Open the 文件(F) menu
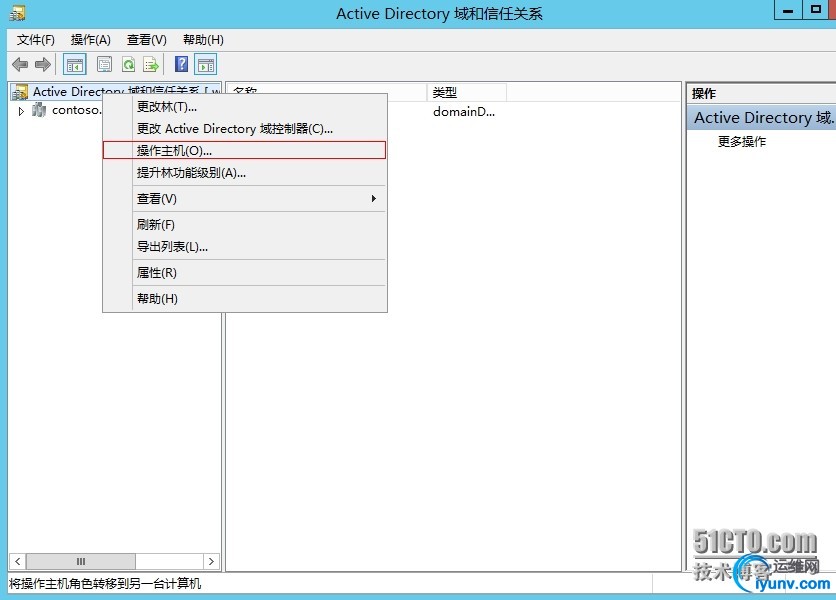Image resolution: width=836 pixels, height=600 pixels. pos(36,40)
